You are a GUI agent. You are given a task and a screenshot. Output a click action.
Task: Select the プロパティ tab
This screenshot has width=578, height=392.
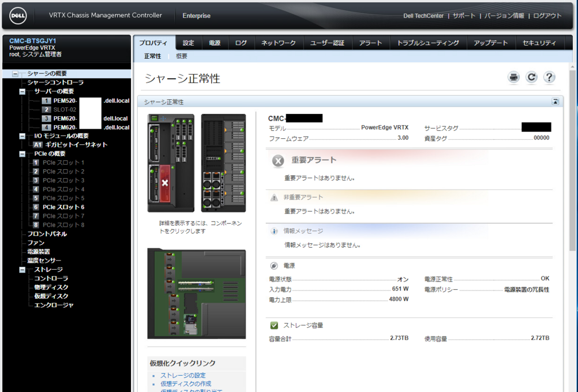click(154, 43)
